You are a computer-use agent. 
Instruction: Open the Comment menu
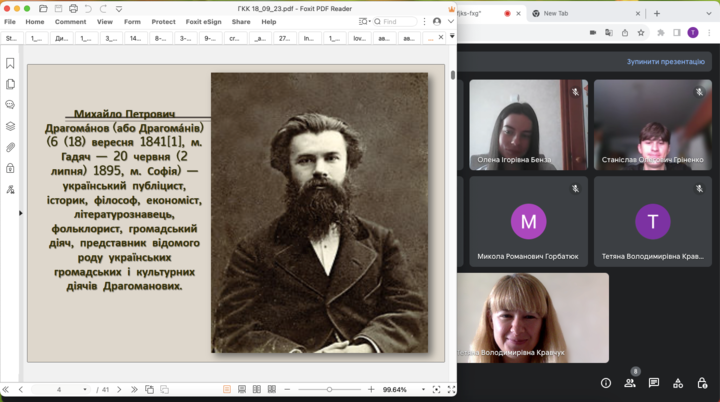[70, 21]
